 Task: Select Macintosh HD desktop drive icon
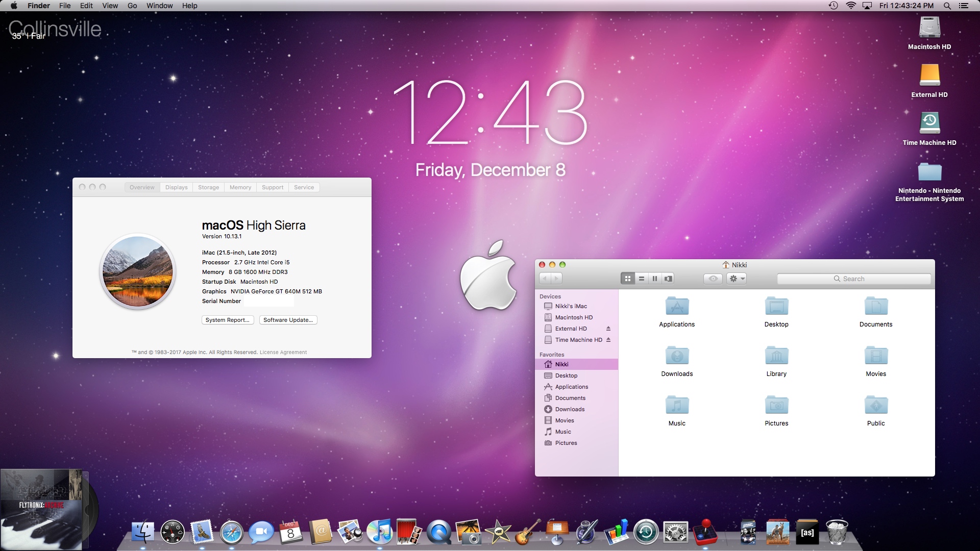point(929,33)
